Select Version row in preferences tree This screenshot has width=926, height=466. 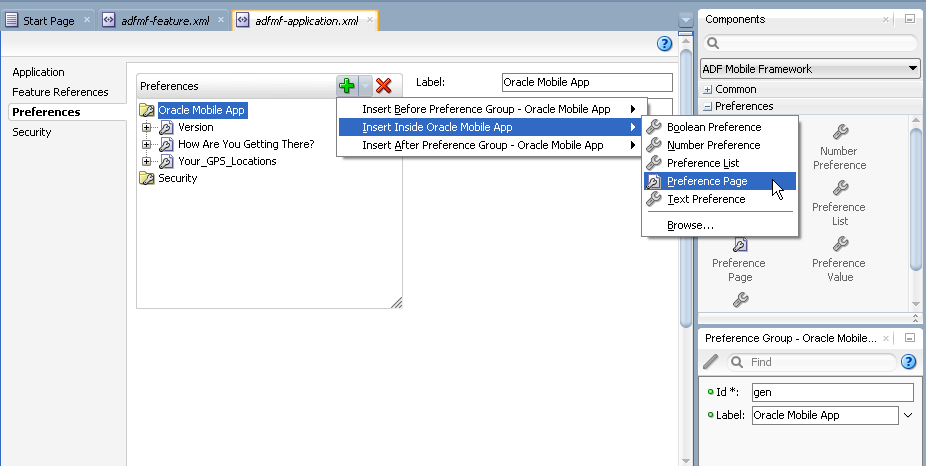(x=195, y=128)
